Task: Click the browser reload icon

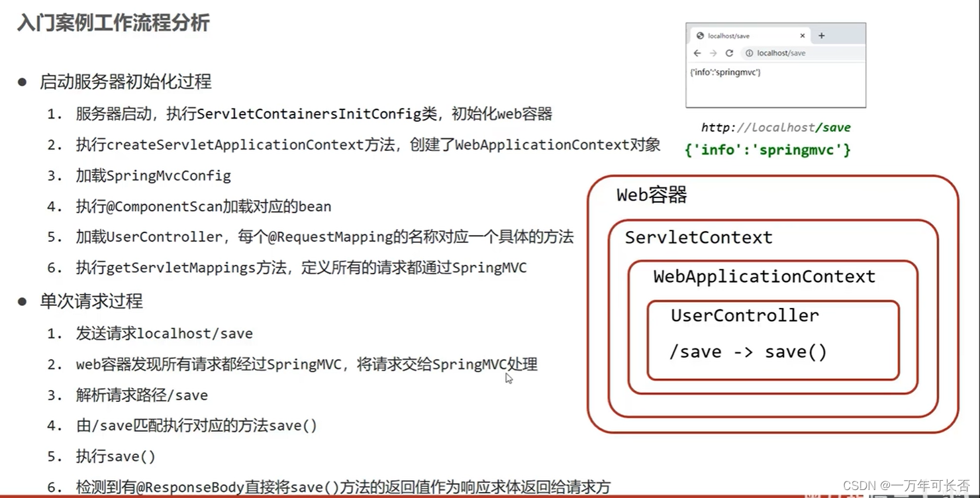Action: pyautogui.click(x=729, y=53)
